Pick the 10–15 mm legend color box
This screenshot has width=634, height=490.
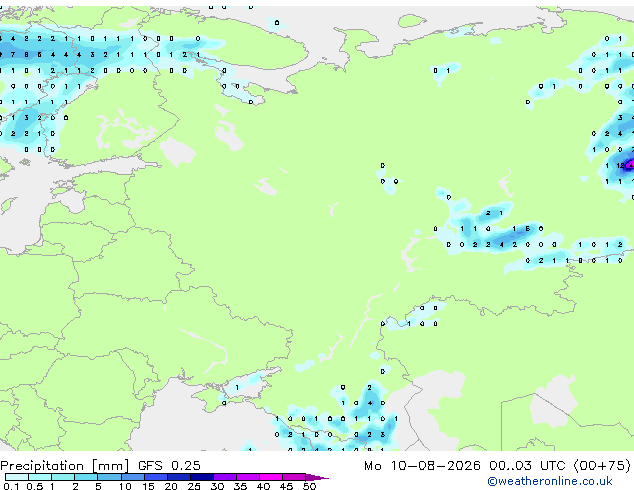point(133,477)
